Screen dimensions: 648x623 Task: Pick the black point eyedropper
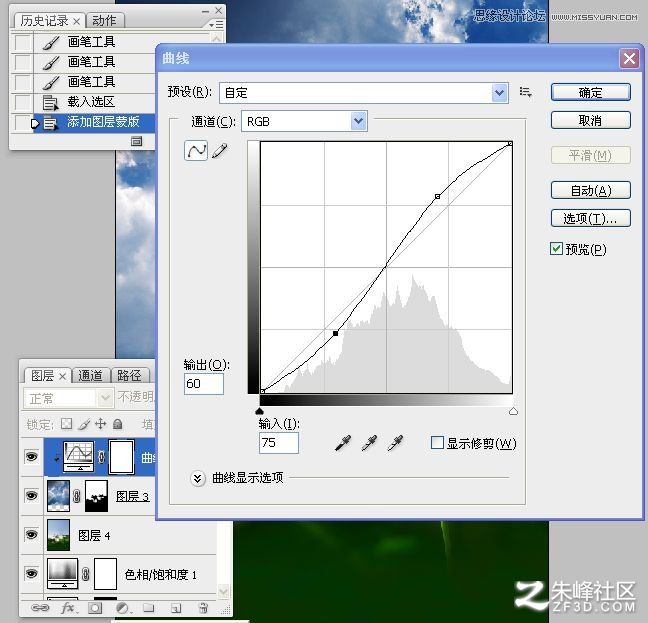click(x=343, y=442)
